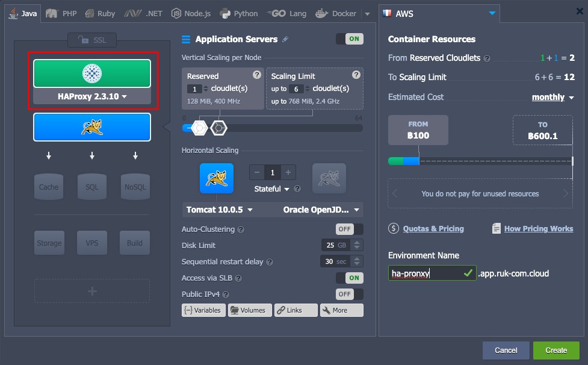Toggle Public IPv4 switch

click(350, 294)
